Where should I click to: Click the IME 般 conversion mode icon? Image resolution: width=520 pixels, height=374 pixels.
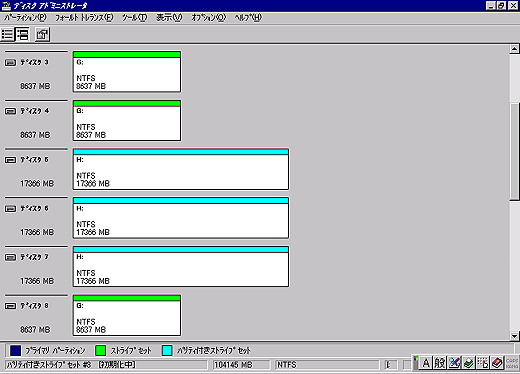[x=439, y=363]
